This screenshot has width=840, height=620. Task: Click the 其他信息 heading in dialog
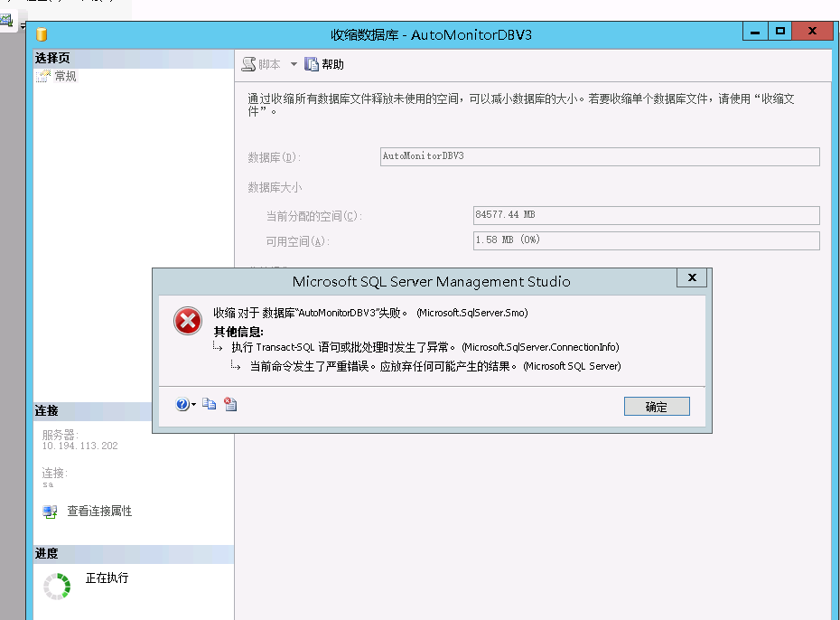pos(238,331)
